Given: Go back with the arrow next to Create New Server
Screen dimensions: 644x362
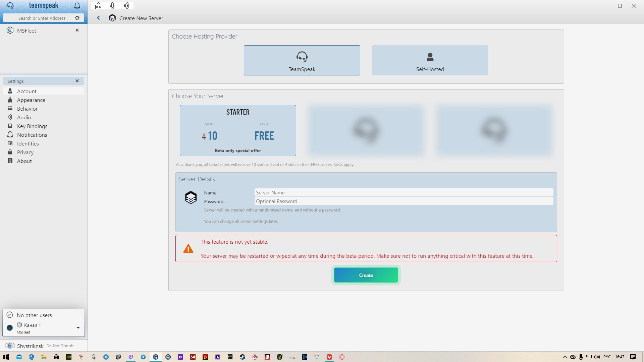Looking at the screenshot, I should pos(98,18).
